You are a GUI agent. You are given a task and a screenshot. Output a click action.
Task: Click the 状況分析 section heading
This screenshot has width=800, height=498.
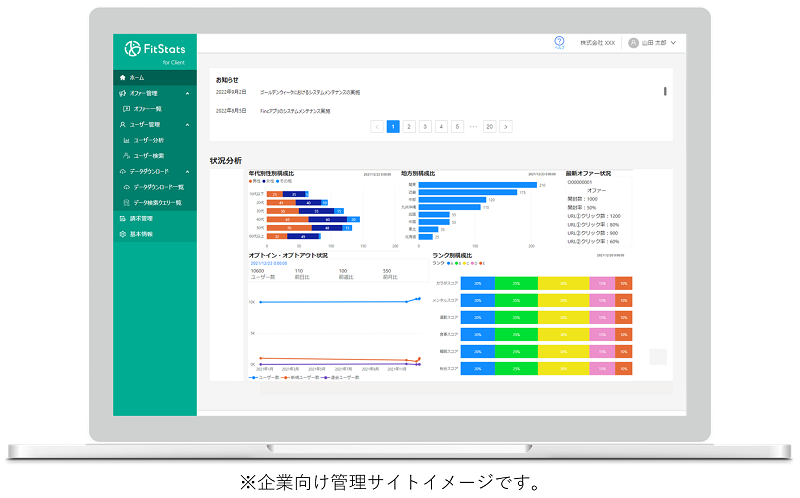(226, 160)
